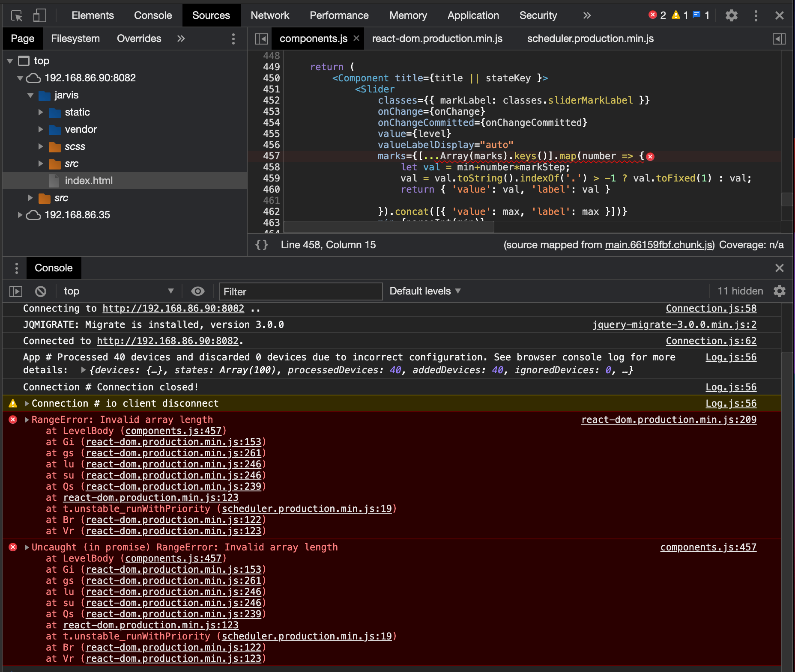Close the components.js editor tab
Image resolution: width=795 pixels, height=672 pixels.
click(356, 39)
